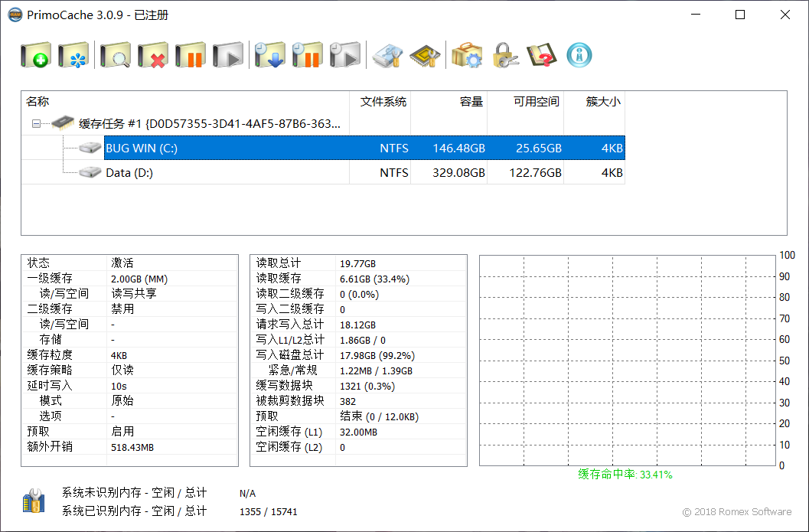
Task: Open the memory chip settings icon
Action: tap(426, 55)
